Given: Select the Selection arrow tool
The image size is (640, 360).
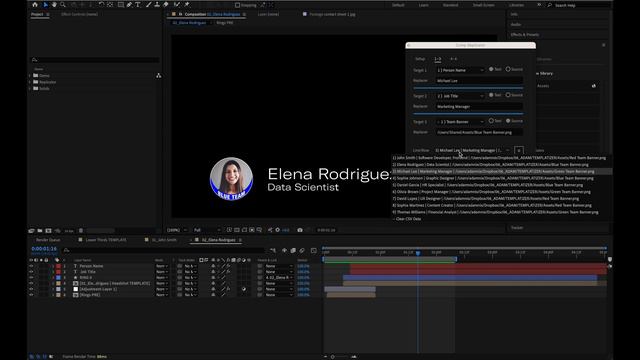Looking at the screenshot, I should coord(45,5).
